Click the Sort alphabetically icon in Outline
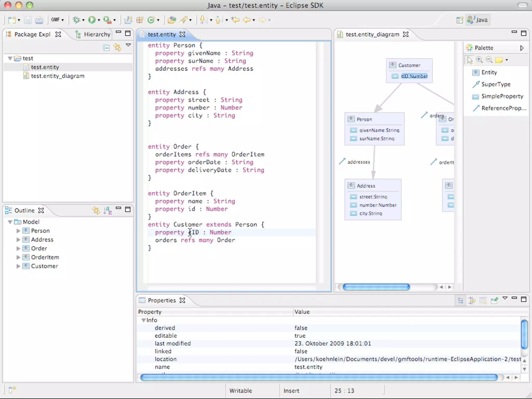Screen dimensions: 532x399 coord(107,210)
